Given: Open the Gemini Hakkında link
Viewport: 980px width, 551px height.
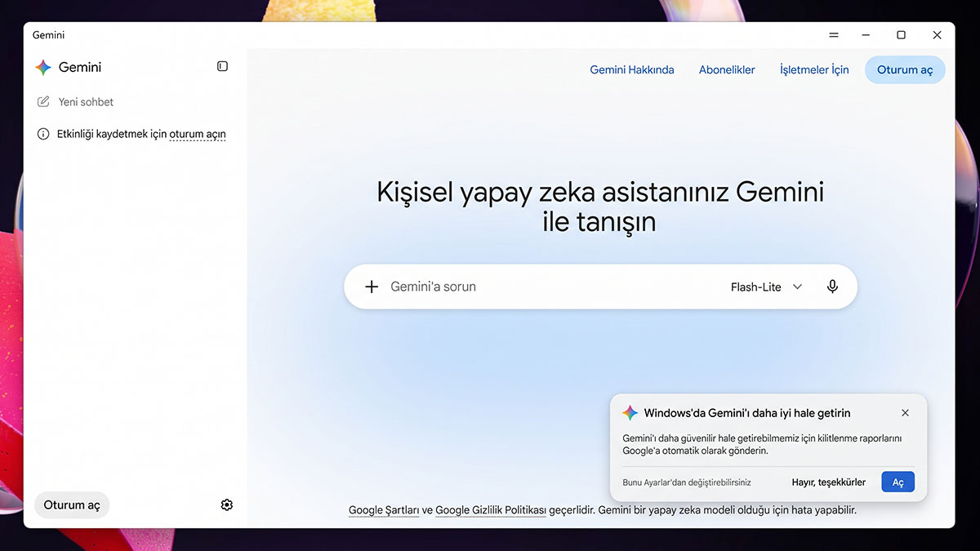Looking at the screenshot, I should pyautogui.click(x=632, y=70).
